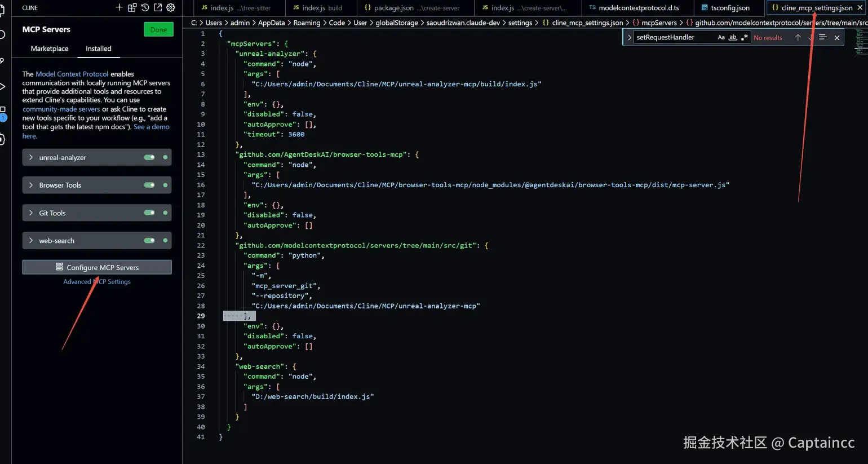Select saoudrizwan.claude-dev breadcrumb segment
This screenshot has height=464, width=868.
[462, 23]
